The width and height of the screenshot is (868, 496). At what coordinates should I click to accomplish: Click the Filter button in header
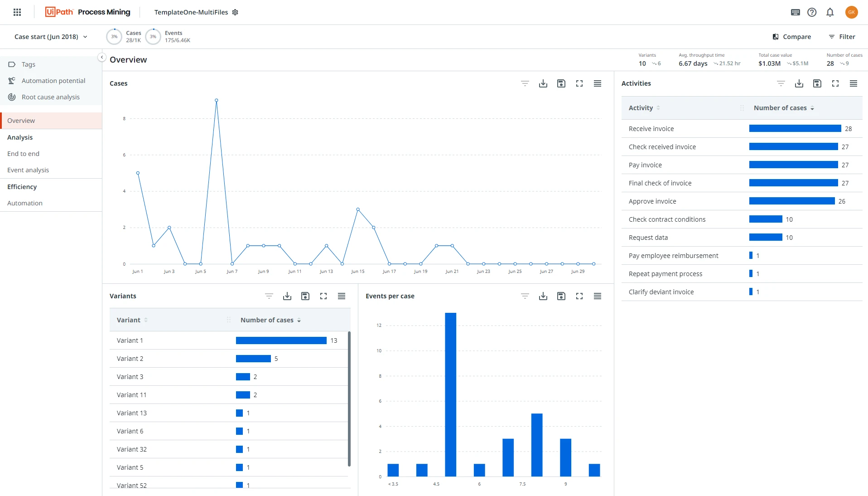click(842, 37)
